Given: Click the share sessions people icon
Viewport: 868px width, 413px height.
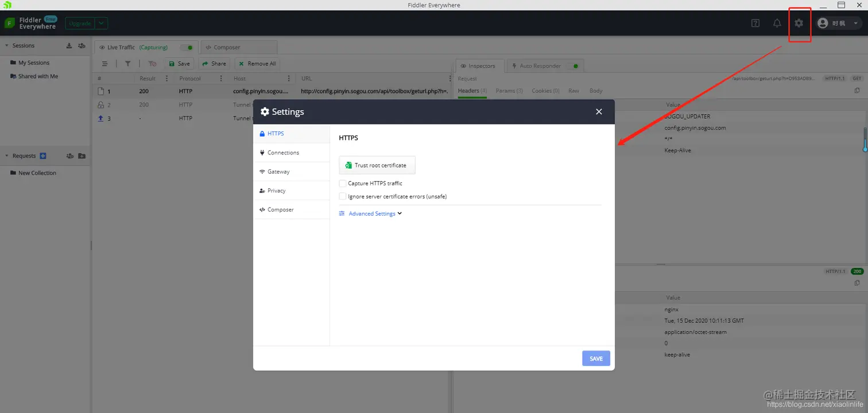Looking at the screenshot, I should coord(82,45).
